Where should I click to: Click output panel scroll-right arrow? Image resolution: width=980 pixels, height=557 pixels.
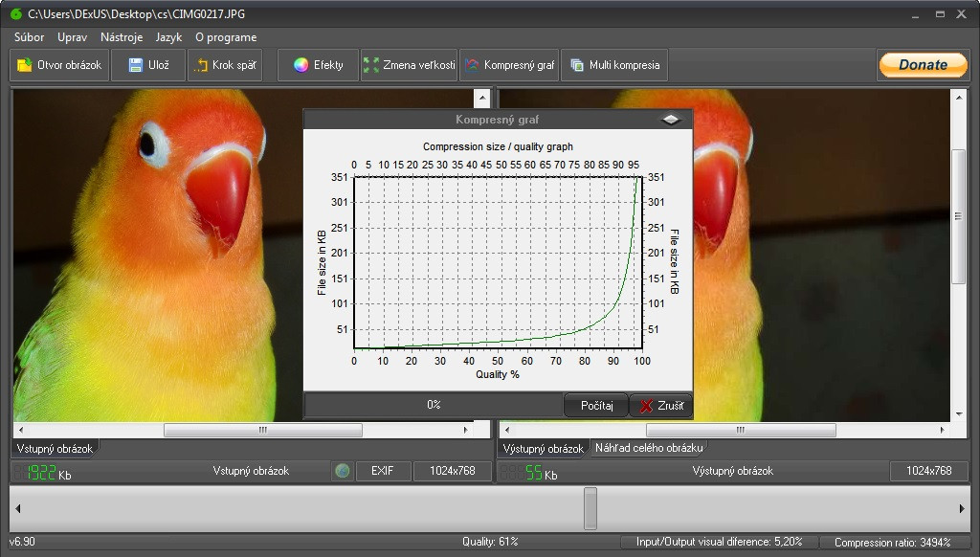click(943, 430)
